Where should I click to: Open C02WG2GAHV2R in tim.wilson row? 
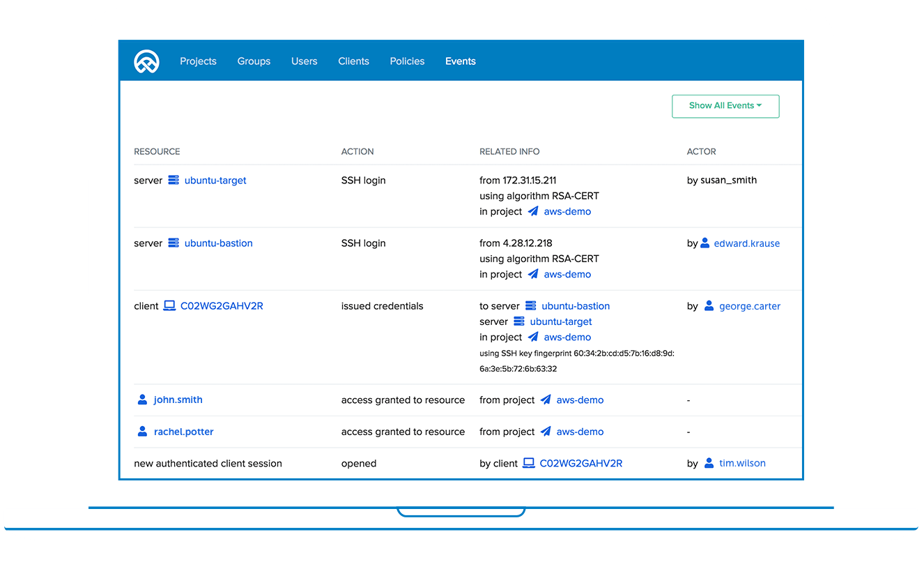pos(581,463)
